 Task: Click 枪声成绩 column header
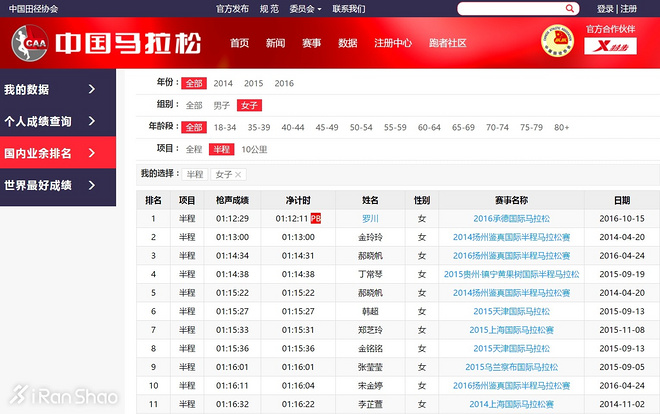click(x=232, y=200)
